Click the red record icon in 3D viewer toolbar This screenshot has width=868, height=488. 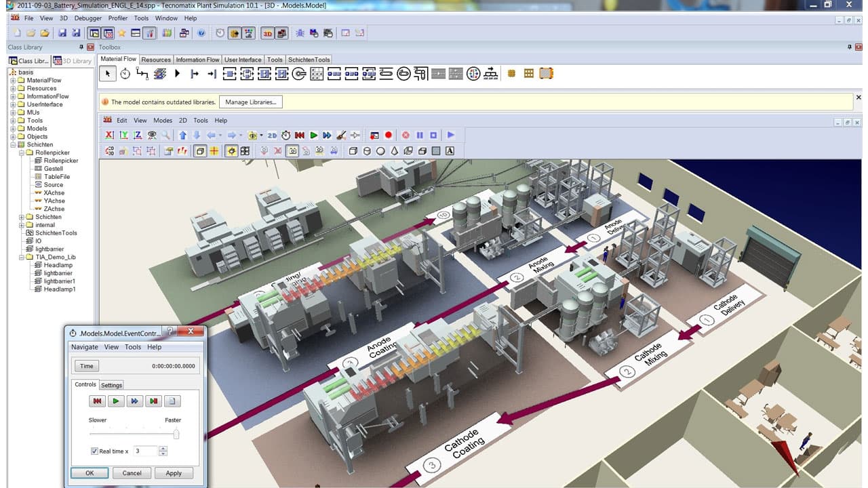coord(389,135)
